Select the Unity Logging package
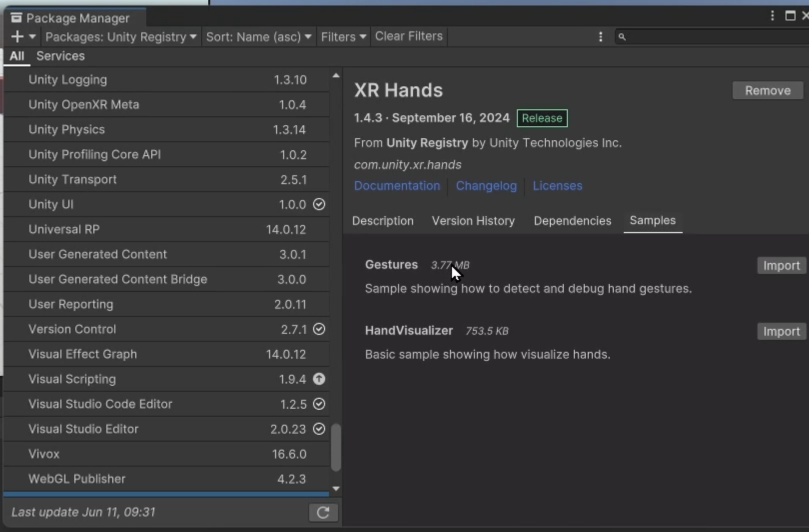 click(166, 80)
